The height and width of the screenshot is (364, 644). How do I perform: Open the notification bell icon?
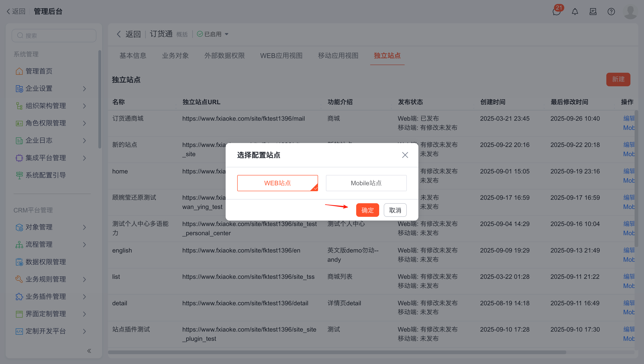tap(575, 12)
